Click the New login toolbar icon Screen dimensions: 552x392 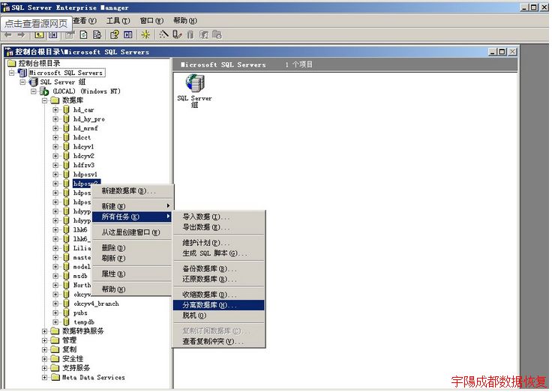pyautogui.click(x=204, y=34)
